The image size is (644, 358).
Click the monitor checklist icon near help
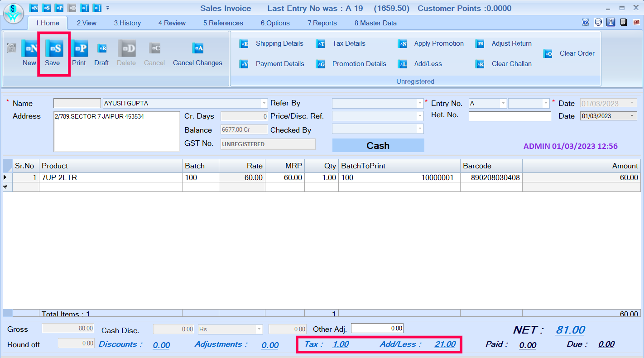click(x=598, y=22)
